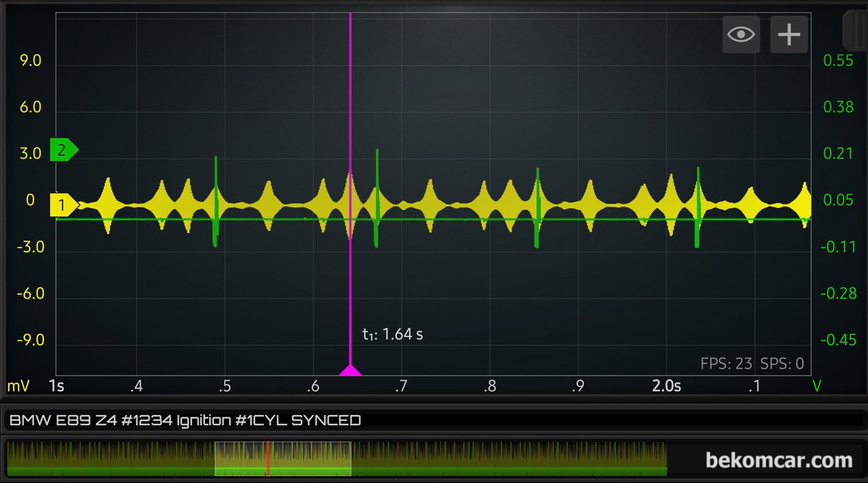Click the 0.55 green scale label

pyautogui.click(x=838, y=60)
